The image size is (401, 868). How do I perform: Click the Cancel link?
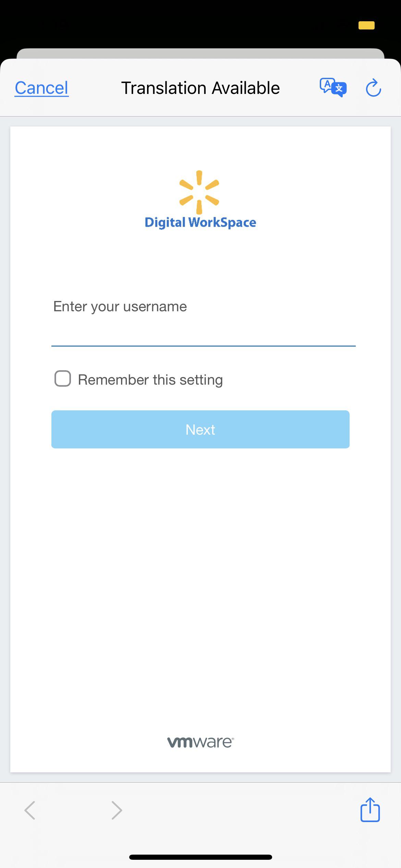pyautogui.click(x=41, y=88)
